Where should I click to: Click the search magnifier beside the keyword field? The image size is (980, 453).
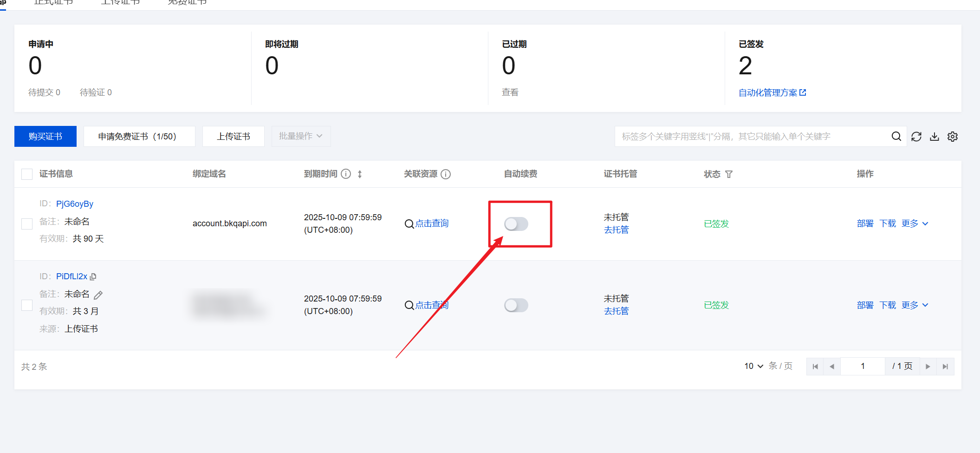896,136
